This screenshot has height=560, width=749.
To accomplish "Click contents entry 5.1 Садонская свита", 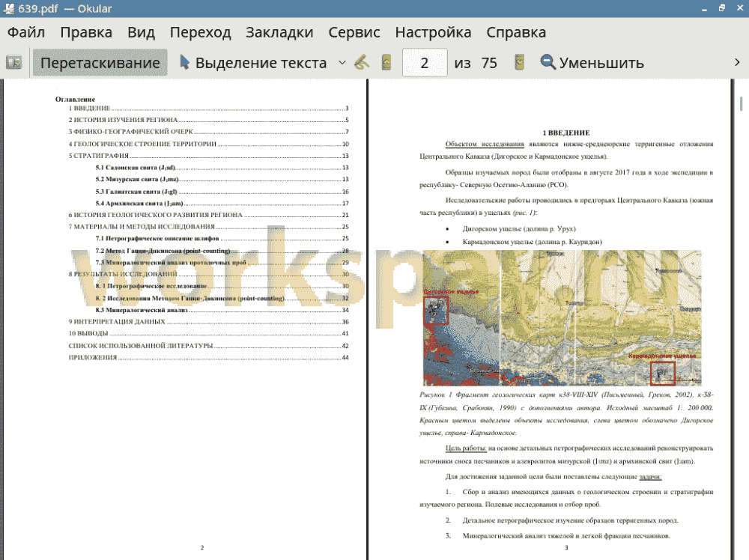I will click(x=222, y=168).
